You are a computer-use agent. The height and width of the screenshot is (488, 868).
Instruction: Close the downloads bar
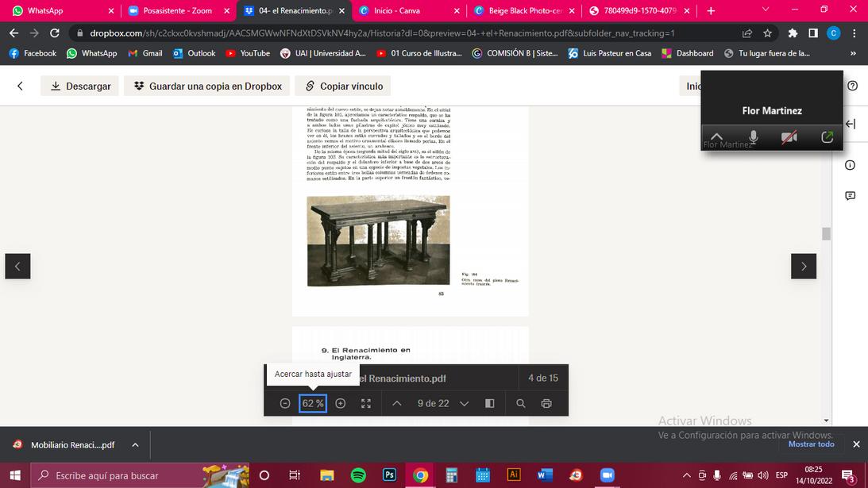[x=856, y=444]
